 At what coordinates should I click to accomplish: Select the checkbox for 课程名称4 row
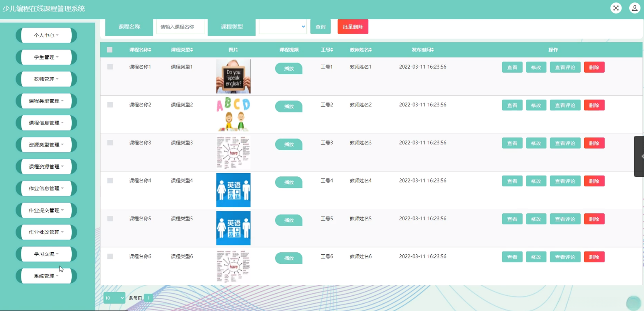(110, 181)
